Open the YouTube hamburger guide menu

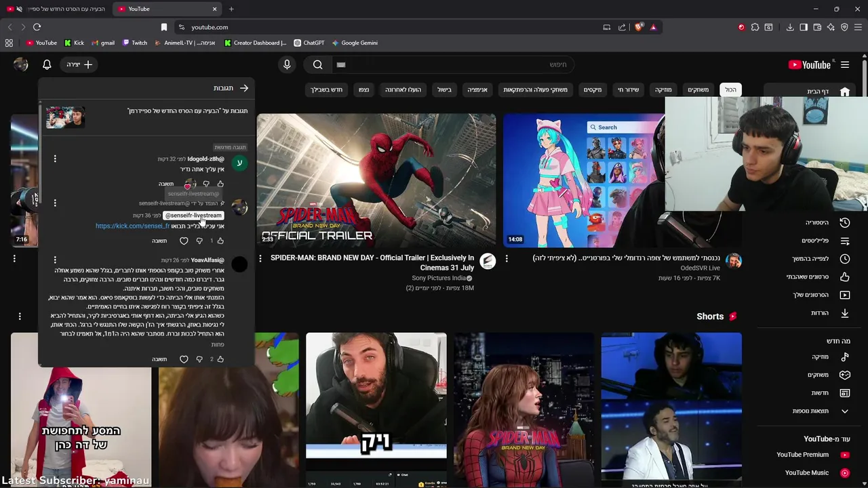845,64
